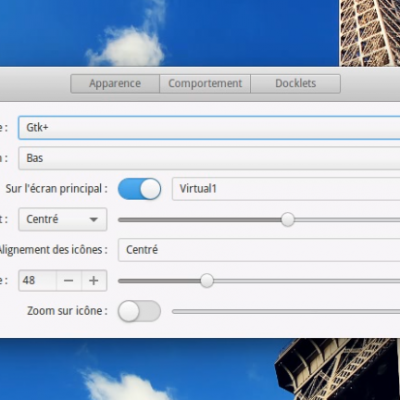Disable the Sur l'écran principal switch
This screenshot has height=400, width=400.
tap(139, 189)
